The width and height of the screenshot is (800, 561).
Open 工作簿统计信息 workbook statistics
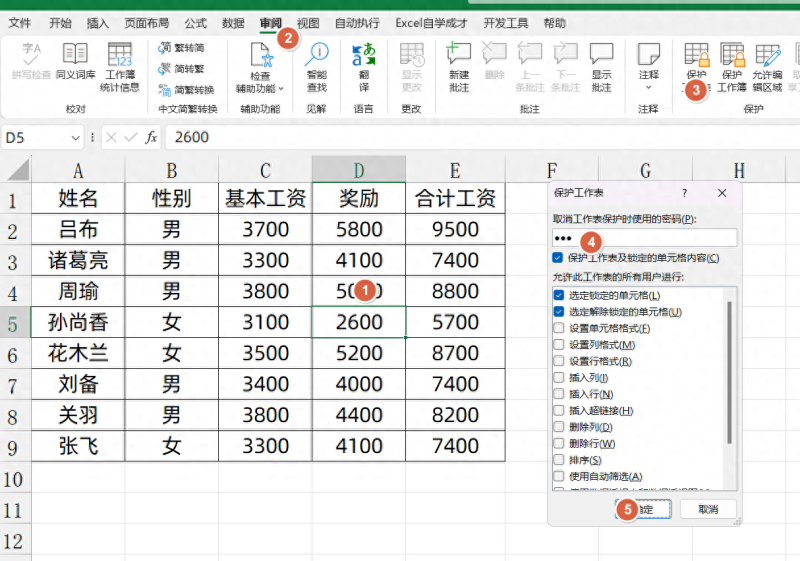pos(120,66)
